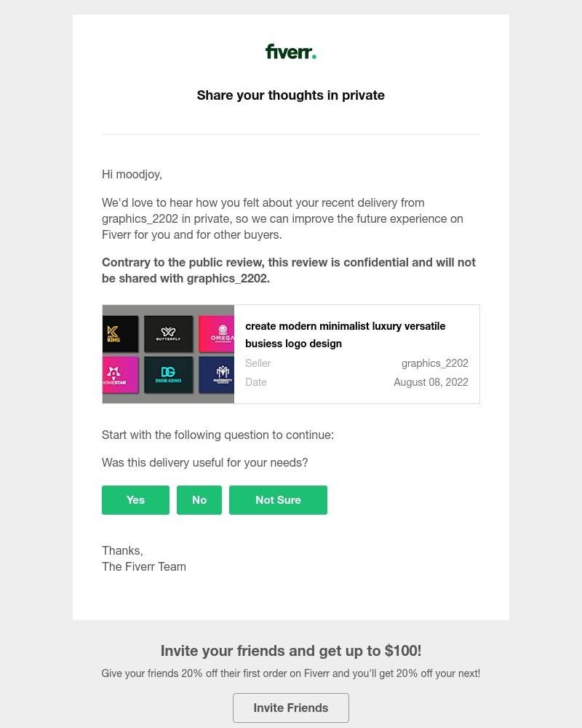Image resolution: width=582 pixels, height=728 pixels.
Task: Select the KING crown logo in the thumbnail
Action: pos(121,333)
